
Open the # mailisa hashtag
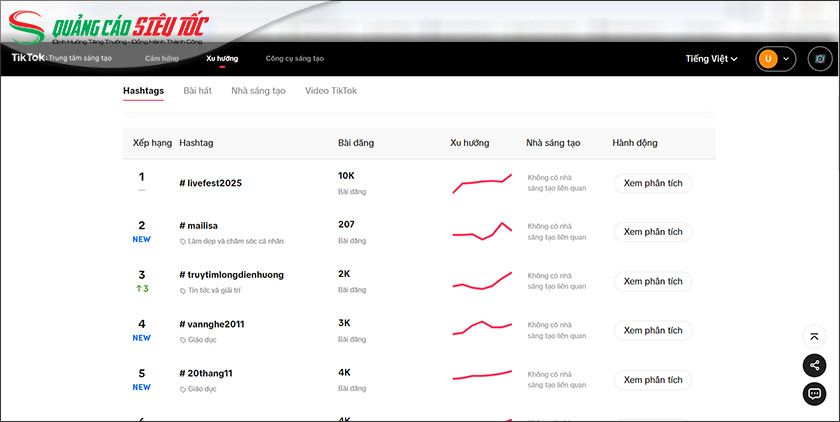click(199, 225)
